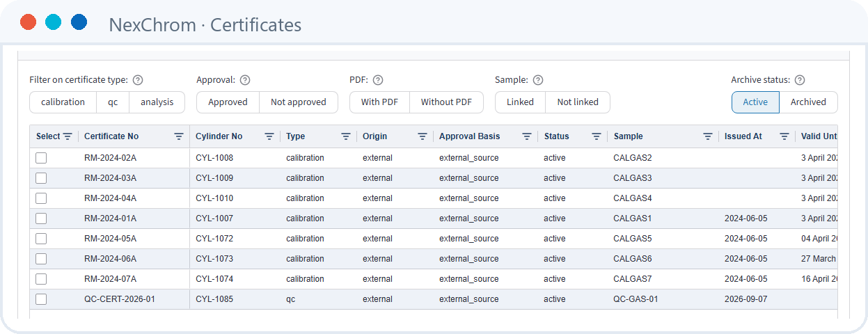Show only Approved certificates
Viewport: 868px width, 334px height.
click(228, 102)
